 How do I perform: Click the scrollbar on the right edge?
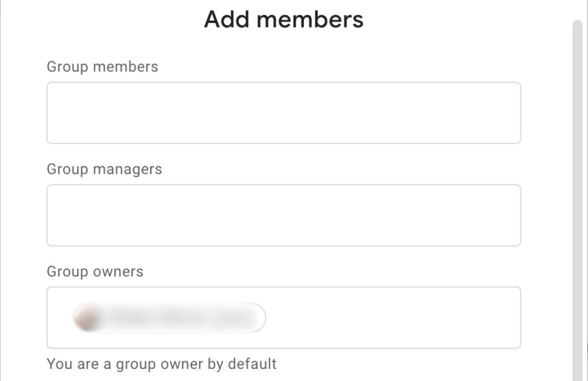[576, 192]
